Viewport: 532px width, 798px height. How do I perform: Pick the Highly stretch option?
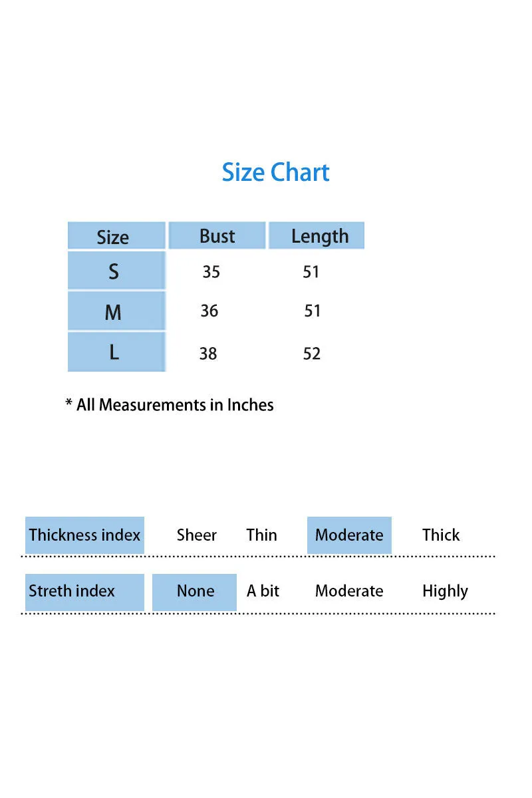[x=445, y=592]
